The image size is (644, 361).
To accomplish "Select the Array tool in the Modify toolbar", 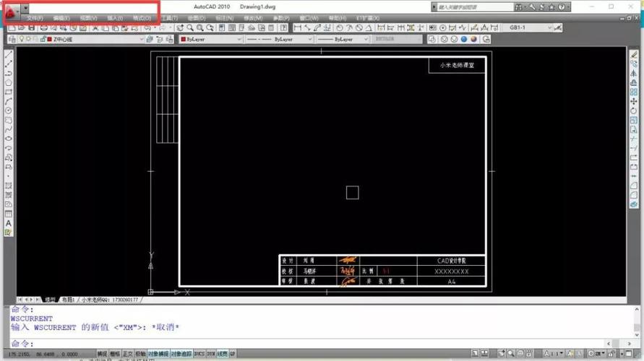I will click(634, 92).
